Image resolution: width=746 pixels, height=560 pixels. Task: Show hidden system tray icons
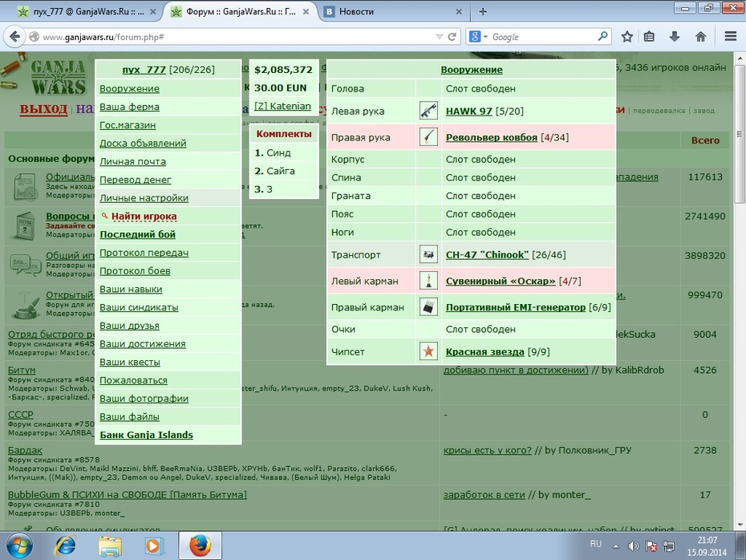615,546
